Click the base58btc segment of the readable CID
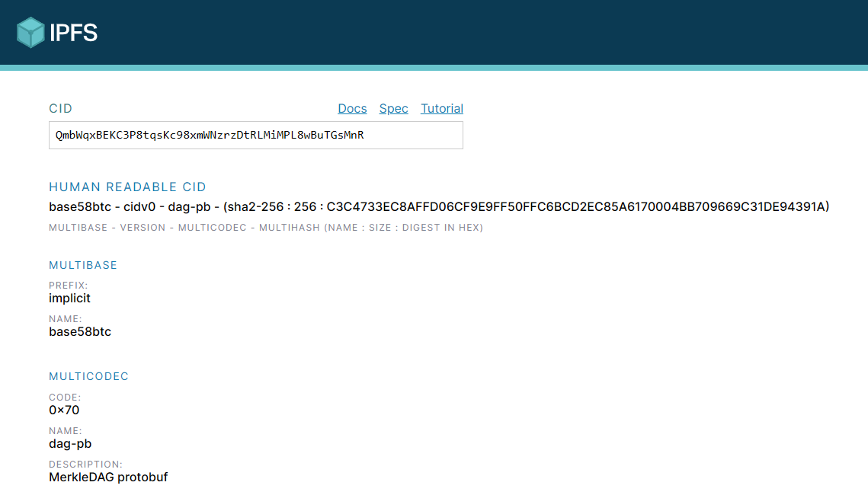The width and height of the screenshot is (868, 495). 79,206
